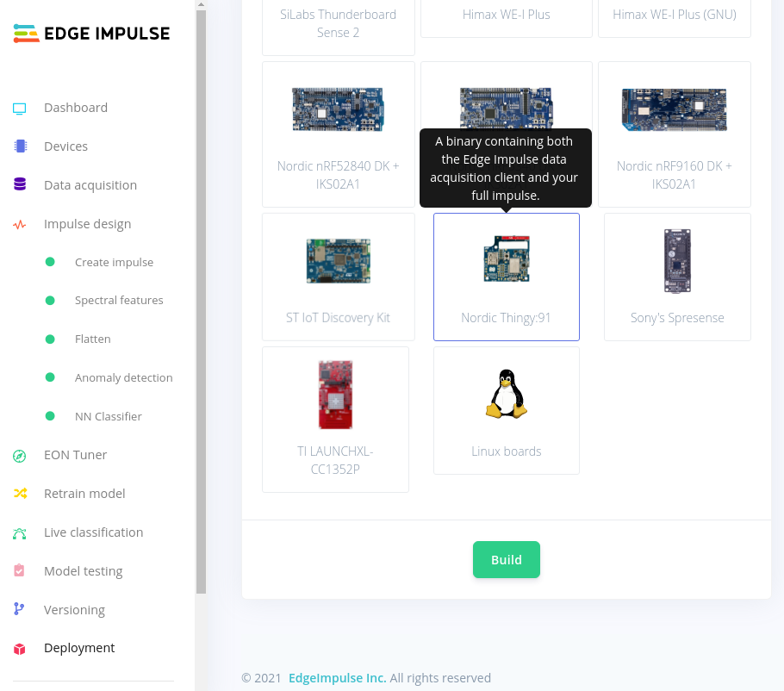Viewport: 784px width, 691px height.
Task: Click the Deployment cube icon
Action: pyautogui.click(x=20, y=649)
